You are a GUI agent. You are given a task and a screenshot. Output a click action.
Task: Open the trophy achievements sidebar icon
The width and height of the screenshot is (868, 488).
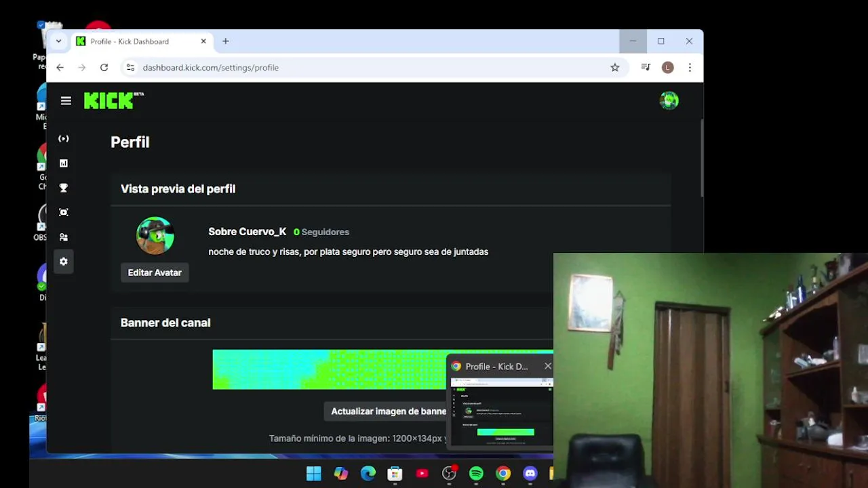[64, 188]
